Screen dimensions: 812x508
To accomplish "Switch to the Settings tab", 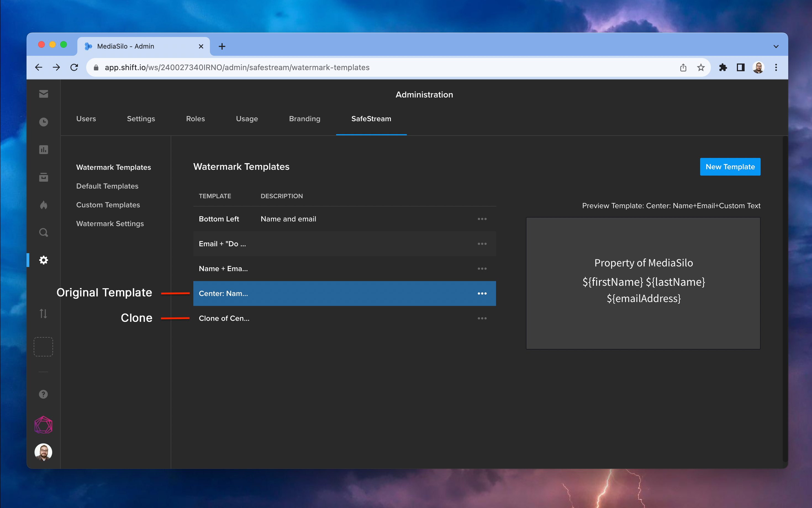I will coord(141,119).
